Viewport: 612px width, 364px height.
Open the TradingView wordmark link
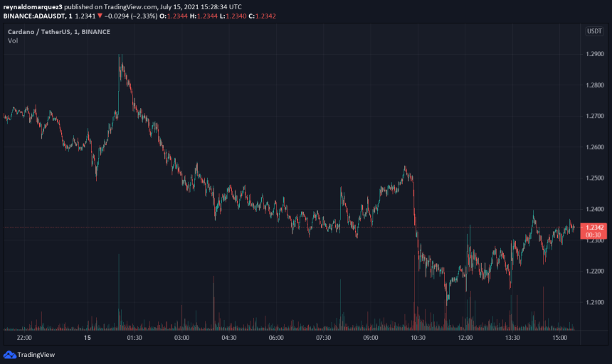click(36, 355)
